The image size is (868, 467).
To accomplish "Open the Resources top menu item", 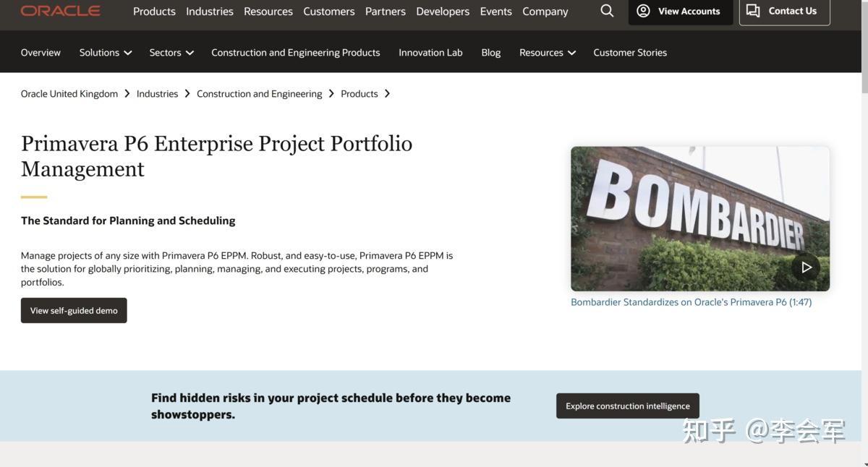I will point(268,12).
